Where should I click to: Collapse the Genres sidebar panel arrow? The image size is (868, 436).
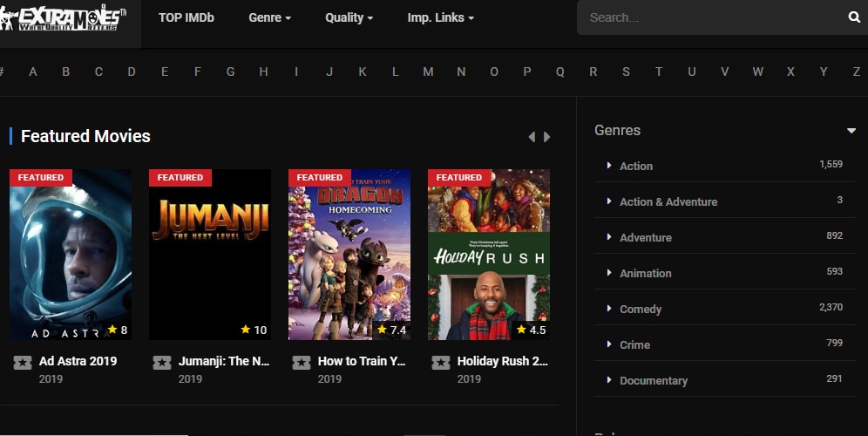851,131
